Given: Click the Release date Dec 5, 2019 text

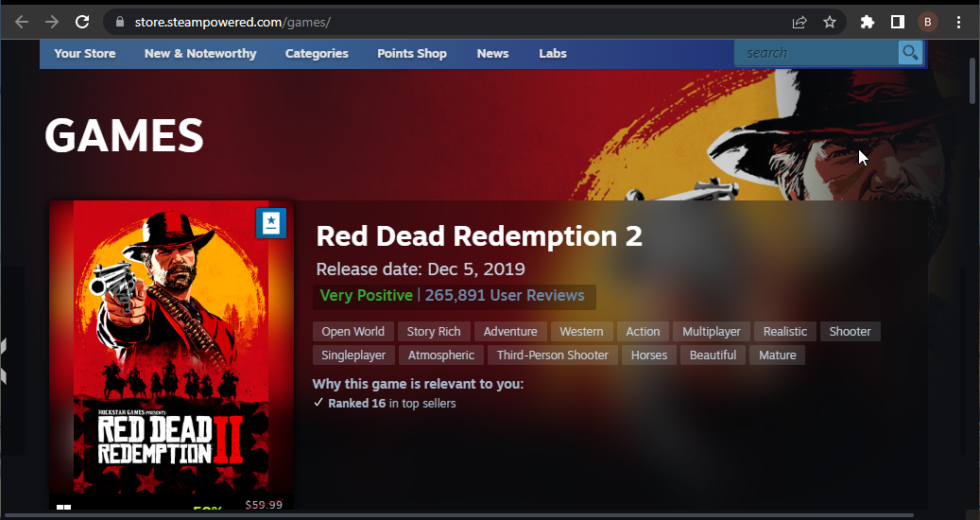Looking at the screenshot, I should 421,269.
